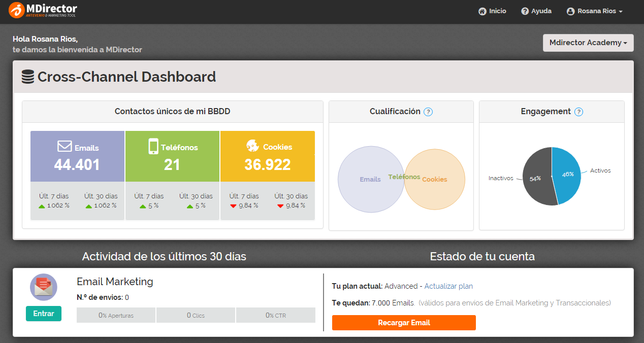The width and height of the screenshot is (644, 343).
Task: Click the MDirector logo
Action: coord(43,10)
